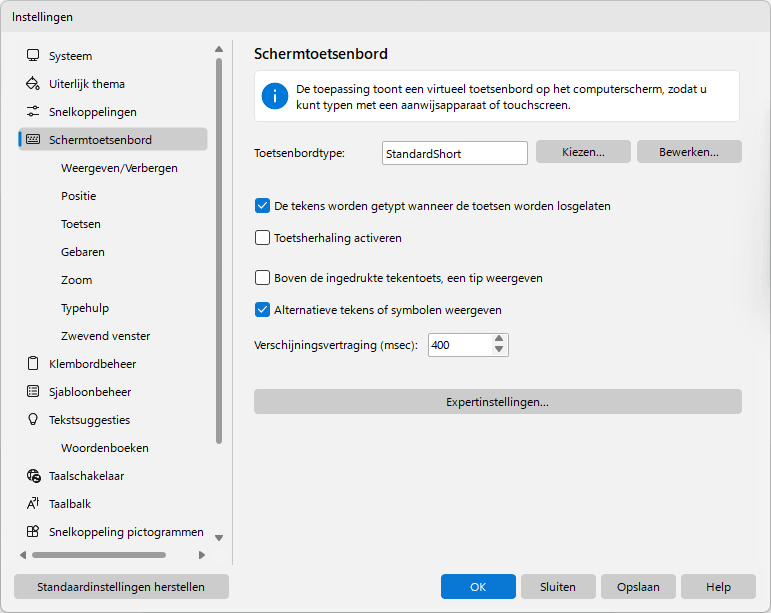Open the Toetsen subsection
The width and height of the screenshot is (771, 613).
click(x=81, y=224)
